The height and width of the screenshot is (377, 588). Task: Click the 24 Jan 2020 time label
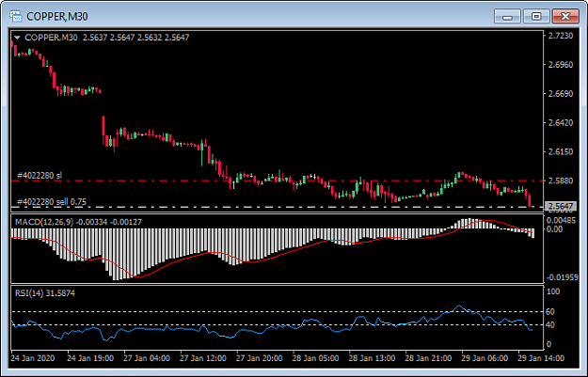tap(33, 358)
